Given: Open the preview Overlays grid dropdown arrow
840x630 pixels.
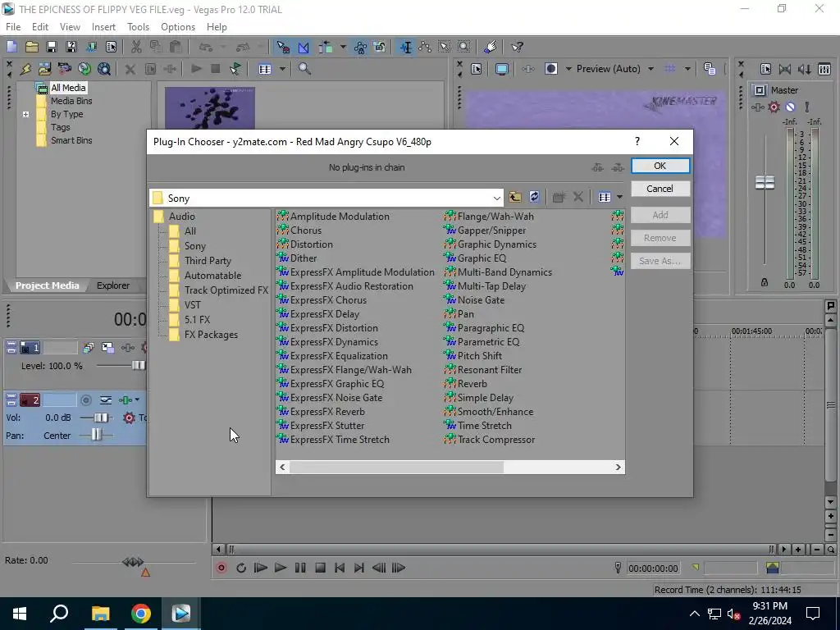Looking at the screenshot, I should click(x=687, y=69).
